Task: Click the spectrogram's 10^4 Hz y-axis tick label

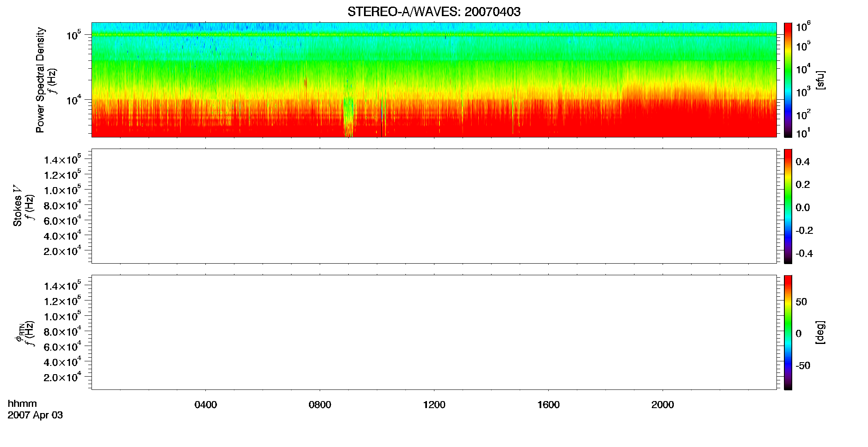Action: (x=73, y=100)
